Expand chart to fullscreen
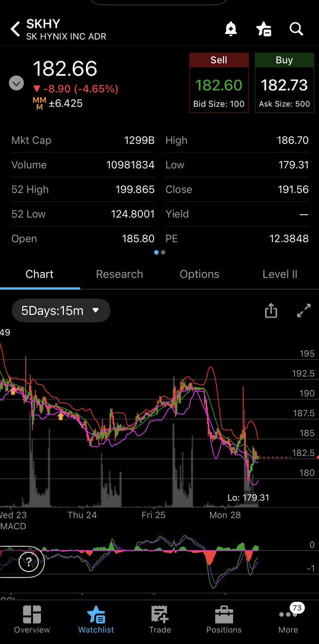319x644 pixels. (304, 310)
